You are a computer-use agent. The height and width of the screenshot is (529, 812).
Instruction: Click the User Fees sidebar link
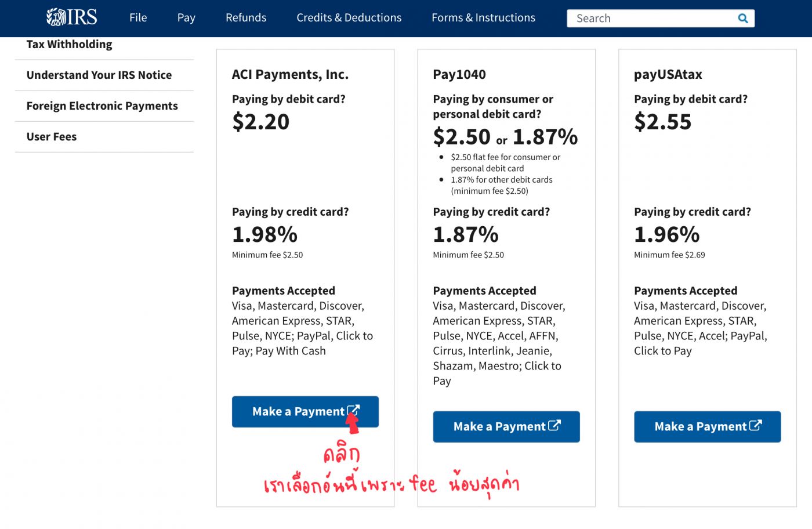(x=52, y=137)
